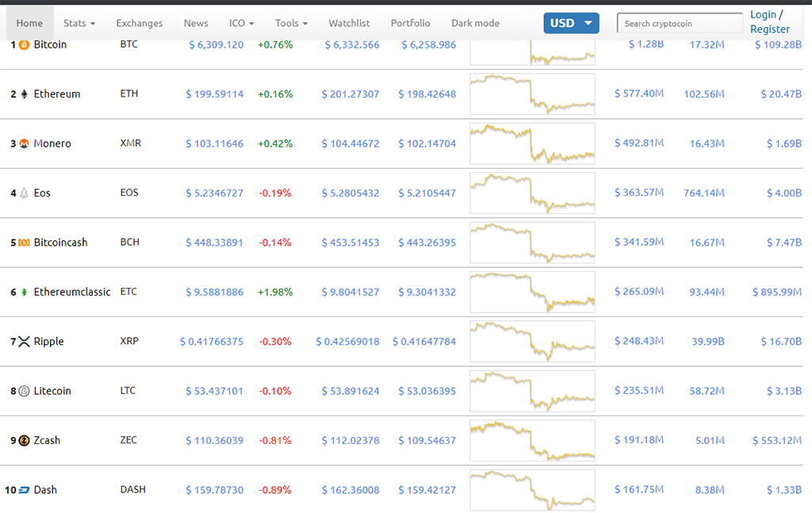The image size is (812, 513).
Task: Open the Watchlist page
Action: pos(349,23)
